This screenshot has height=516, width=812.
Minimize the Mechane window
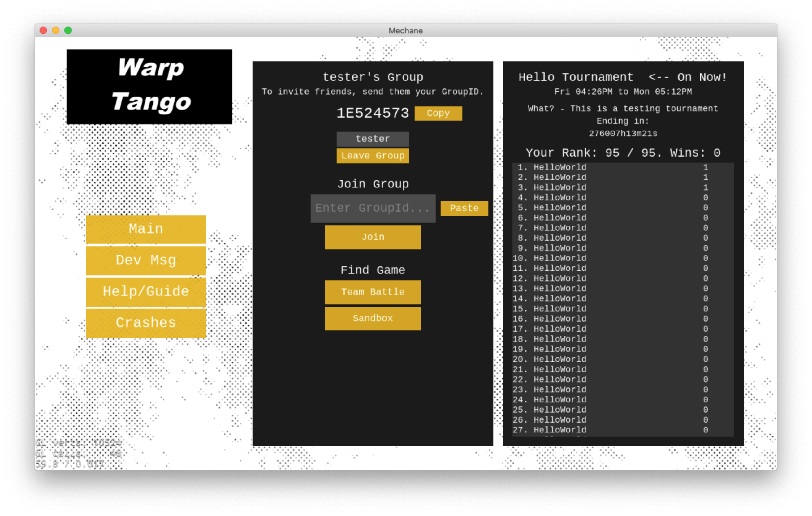click(x=56, y=31)
